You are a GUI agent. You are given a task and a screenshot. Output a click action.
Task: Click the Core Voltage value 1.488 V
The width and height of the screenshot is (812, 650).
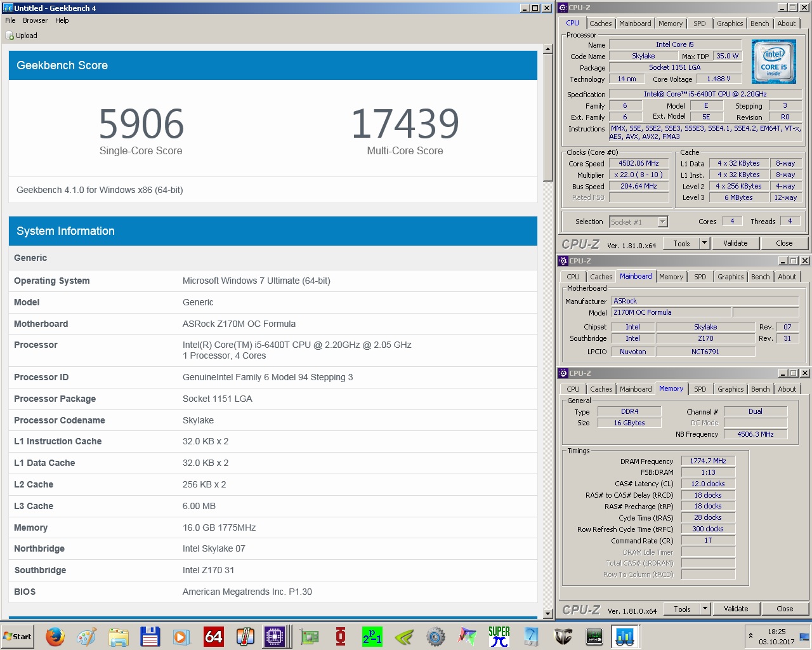coord(718,79)
